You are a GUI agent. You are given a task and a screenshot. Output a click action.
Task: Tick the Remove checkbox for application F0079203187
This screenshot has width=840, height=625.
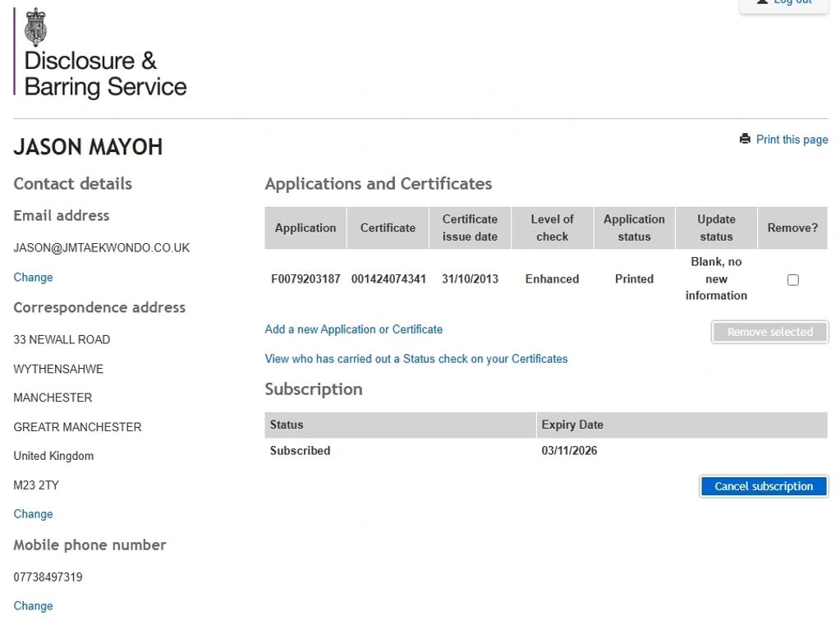(x=792, y=280)
